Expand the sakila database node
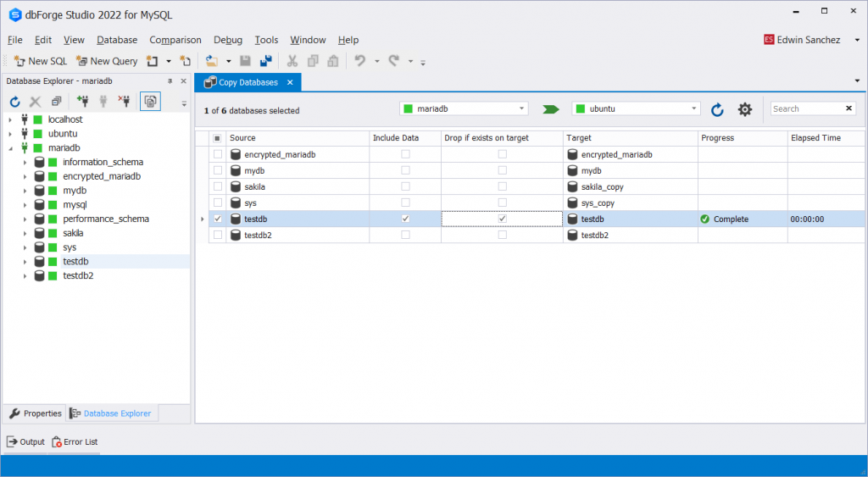The image size is (868, 477). point(25,234)
